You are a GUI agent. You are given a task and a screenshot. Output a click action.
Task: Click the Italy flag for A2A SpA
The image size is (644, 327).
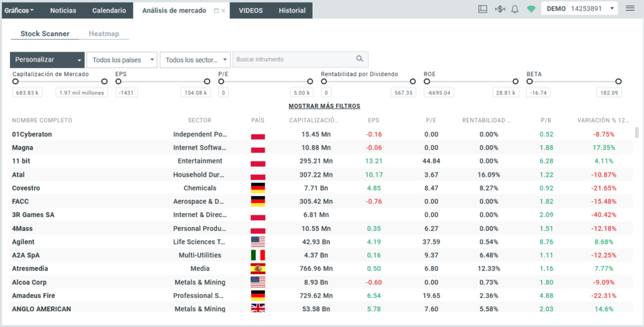coord(258,255)
